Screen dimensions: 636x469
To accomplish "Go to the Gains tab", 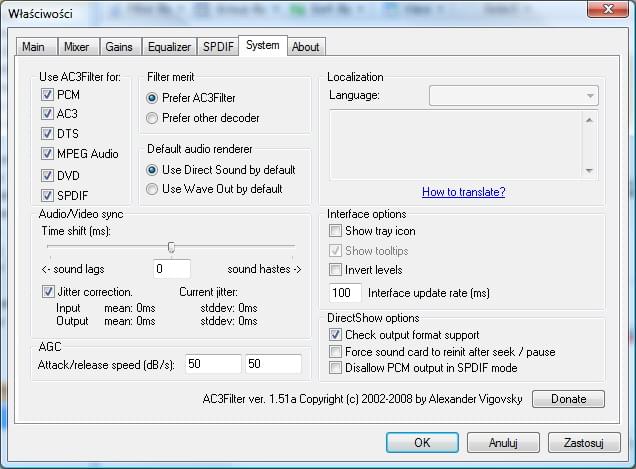I will pos(120,47).
